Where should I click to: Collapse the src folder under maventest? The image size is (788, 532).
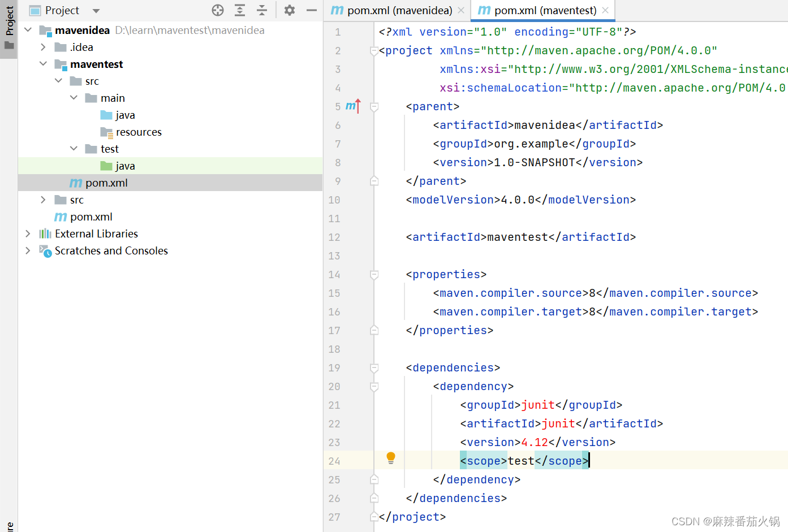[59, 81]
